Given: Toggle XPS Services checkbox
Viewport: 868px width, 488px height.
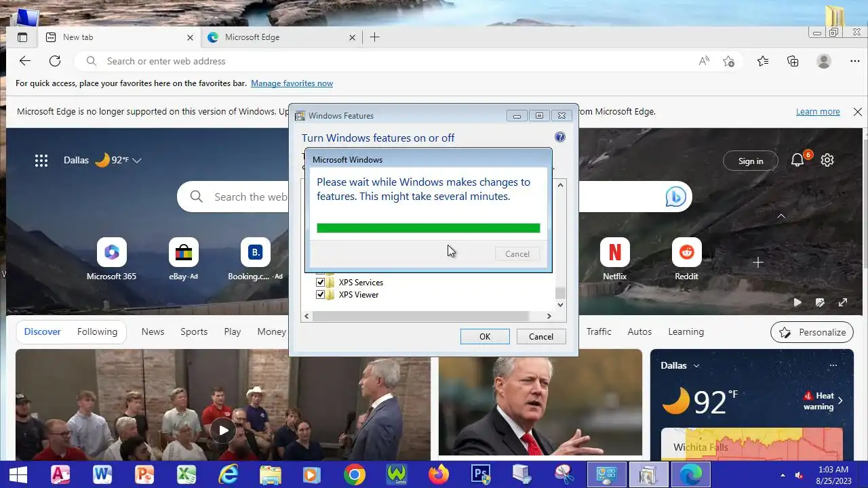Looking at the screenshot, I should 321,282.
